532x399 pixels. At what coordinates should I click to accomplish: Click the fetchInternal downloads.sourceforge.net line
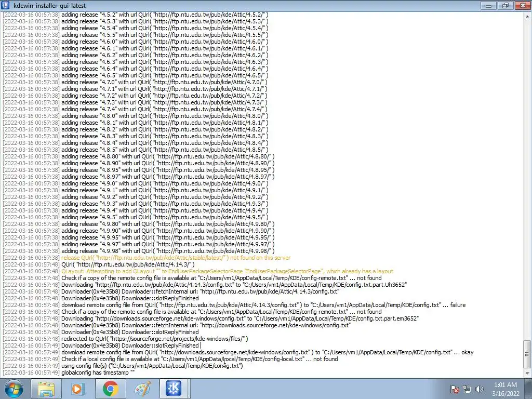(x=177, y=325)
